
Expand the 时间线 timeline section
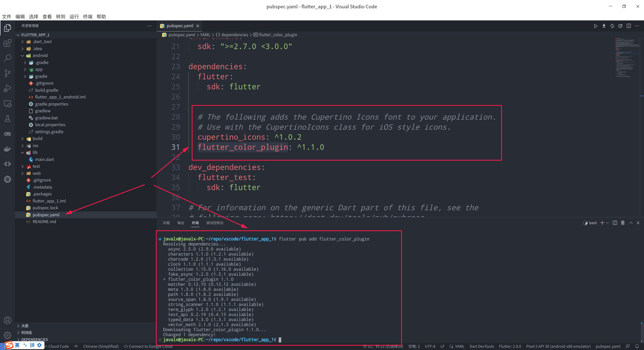click(86, 333)
